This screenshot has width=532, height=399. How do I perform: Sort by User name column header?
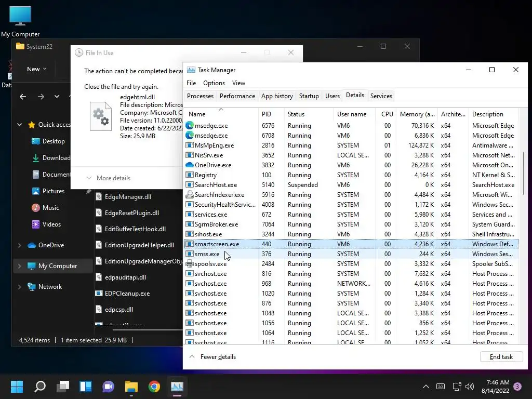354,114
